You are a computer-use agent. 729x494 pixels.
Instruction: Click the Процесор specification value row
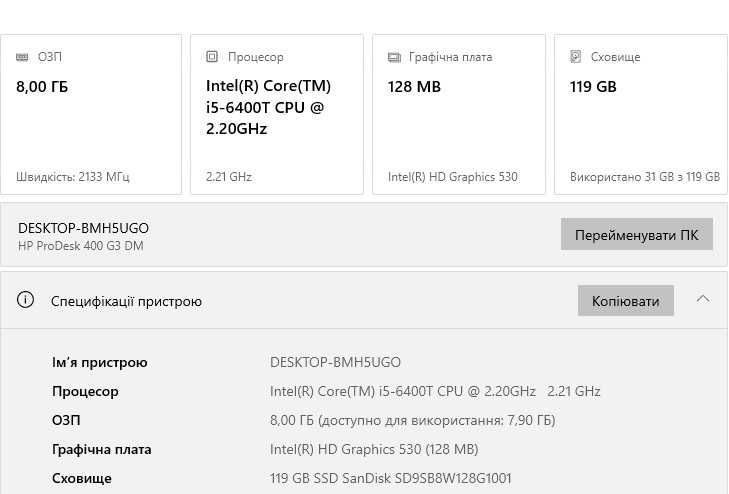pos(435,391)
